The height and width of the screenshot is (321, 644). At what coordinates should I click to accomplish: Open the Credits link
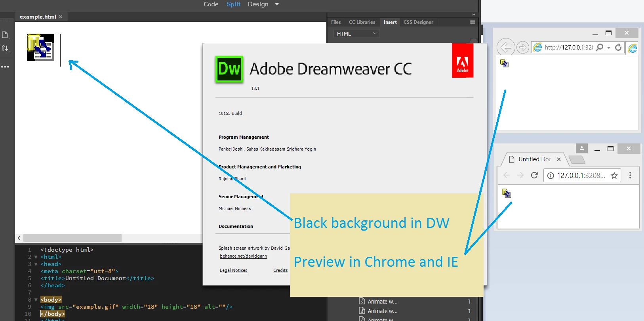(280, 270)
